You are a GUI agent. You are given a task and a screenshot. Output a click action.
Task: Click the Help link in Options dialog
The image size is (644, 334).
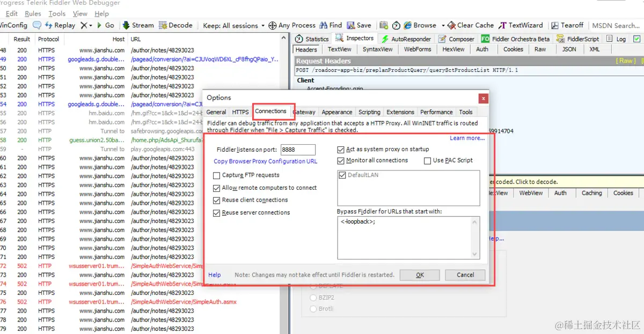coord(215,275)
